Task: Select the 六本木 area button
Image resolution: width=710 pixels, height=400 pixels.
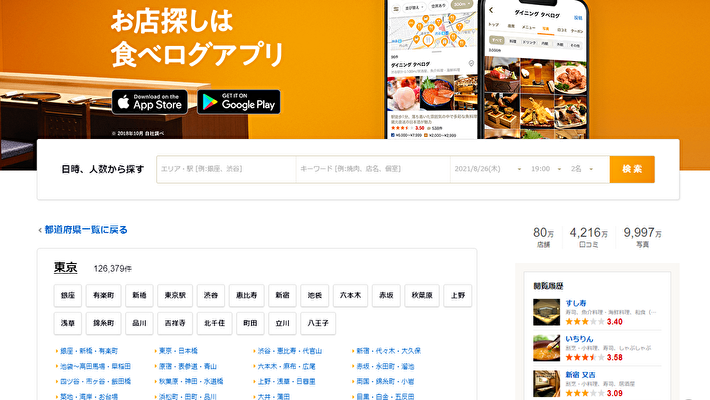Action: pos(350,295)
